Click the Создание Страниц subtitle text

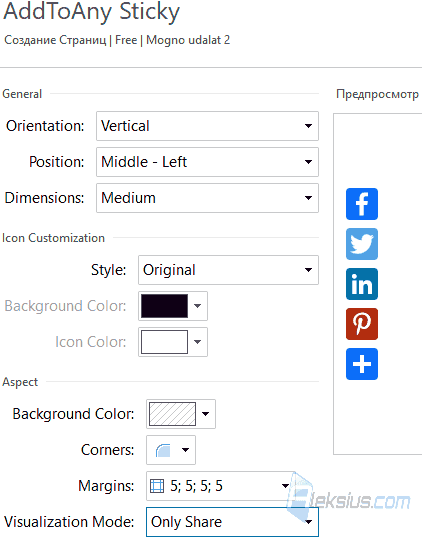click(x=55, y=40)
